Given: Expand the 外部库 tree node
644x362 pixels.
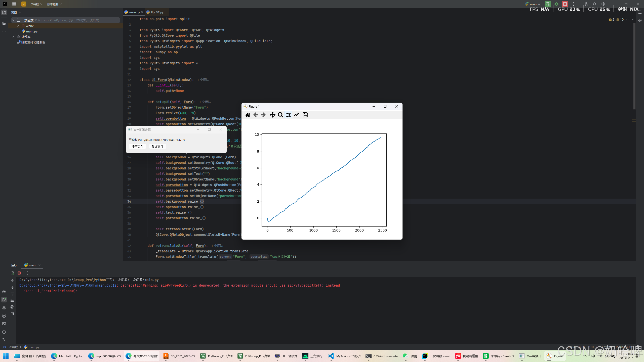Looking at the screenshot, I should (13, 37).
